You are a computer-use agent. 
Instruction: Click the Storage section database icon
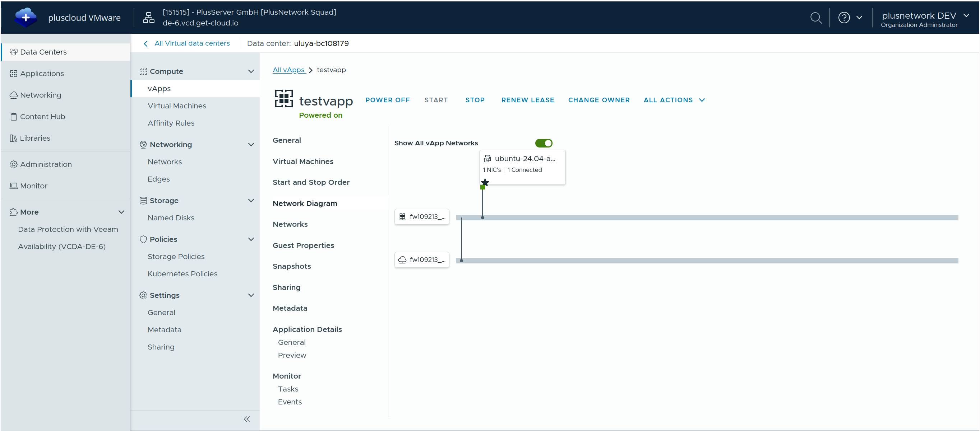click(143, 201)
